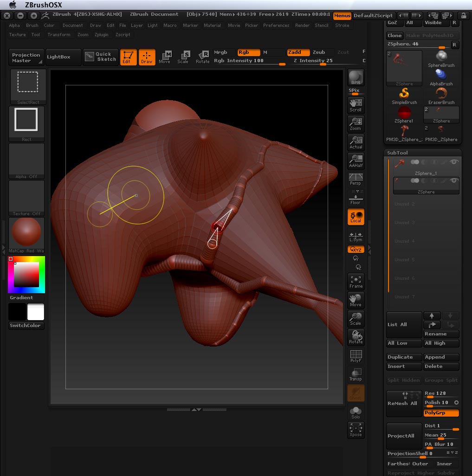This screenshot has height=476, width=472.
Task: Activate AAHalf antialiased half view
Action: (x=356, y=161)
